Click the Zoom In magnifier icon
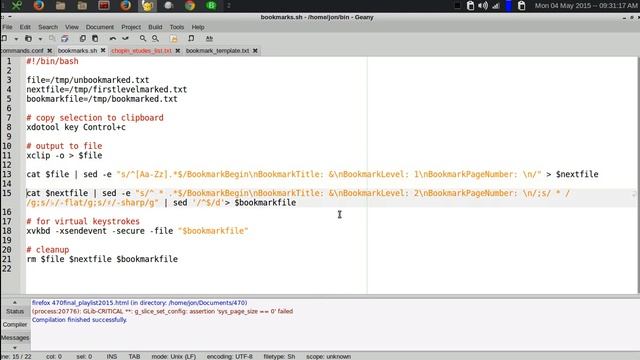640x360 pixels. point(142,38)
